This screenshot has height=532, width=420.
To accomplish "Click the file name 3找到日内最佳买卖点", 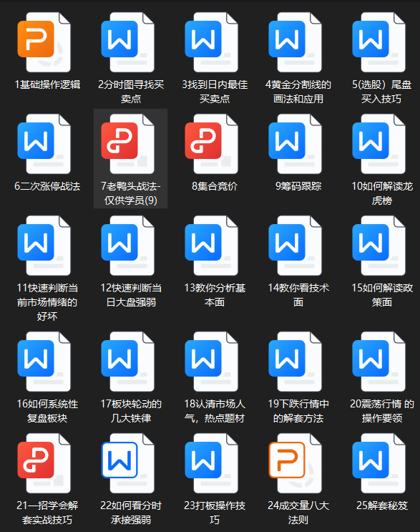I will [215, 92].
